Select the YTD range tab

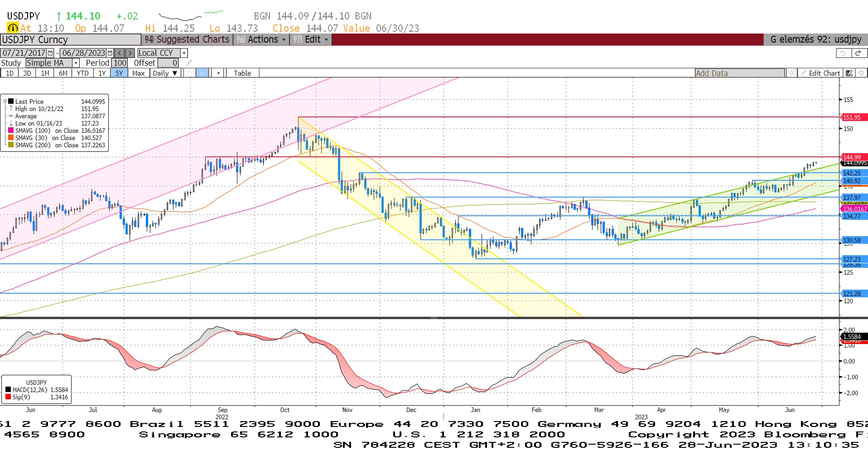click(82, 73)
